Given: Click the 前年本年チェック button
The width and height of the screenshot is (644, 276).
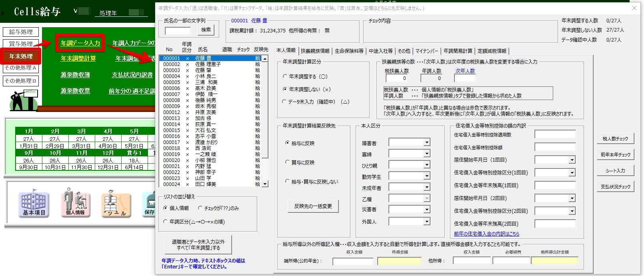Looking at the screenshot, I should (x=615, y=155).
